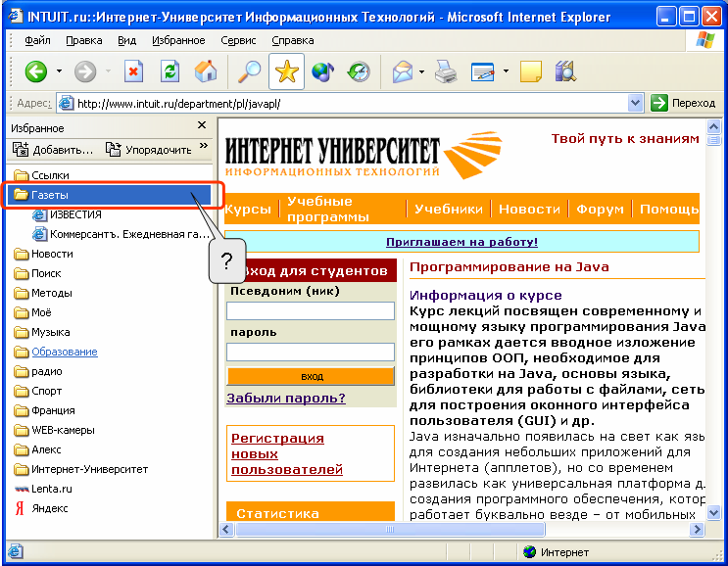The height and width of the screenshot is (566, 728).
Task: Expand the Поиск favorites folder
Action: [37, 273]
